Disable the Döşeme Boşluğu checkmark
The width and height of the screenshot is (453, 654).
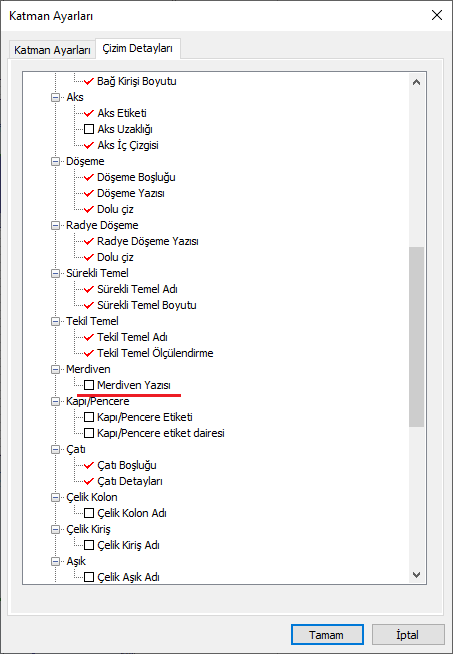tap(89, 177)
